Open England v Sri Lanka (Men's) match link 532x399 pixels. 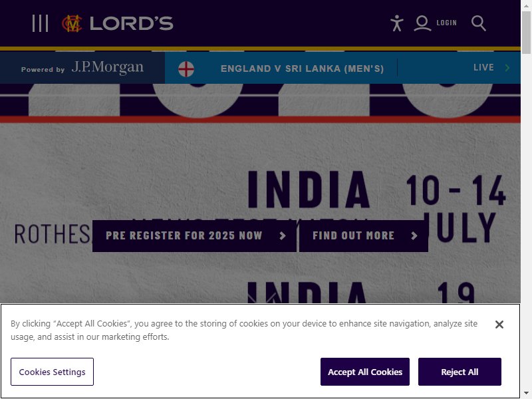point(302,68)
